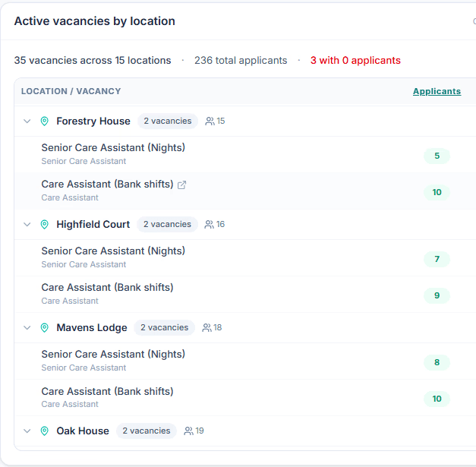Click Oak House '2 vacancies' badge
Image resolution: width=476 pixels, height=467 pixels.
coord(147,431)
